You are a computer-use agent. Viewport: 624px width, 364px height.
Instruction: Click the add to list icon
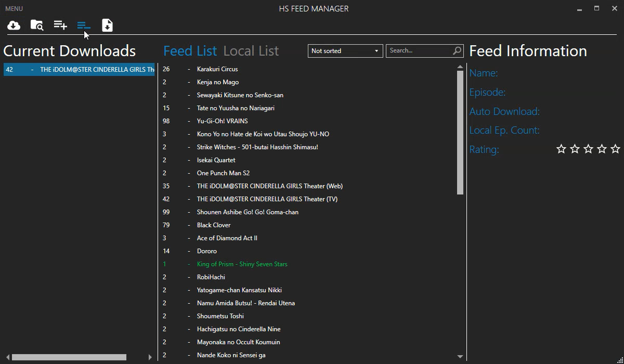pos(60,25)
